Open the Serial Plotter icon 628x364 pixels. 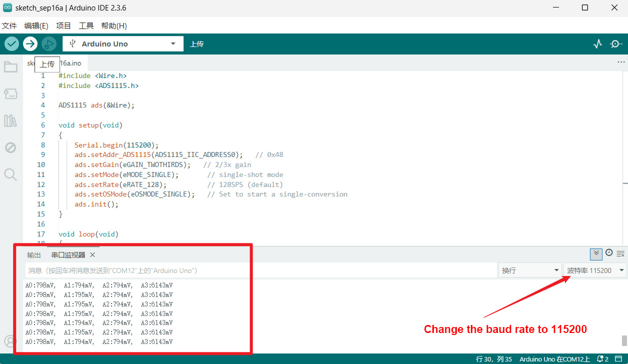[597, 44]
